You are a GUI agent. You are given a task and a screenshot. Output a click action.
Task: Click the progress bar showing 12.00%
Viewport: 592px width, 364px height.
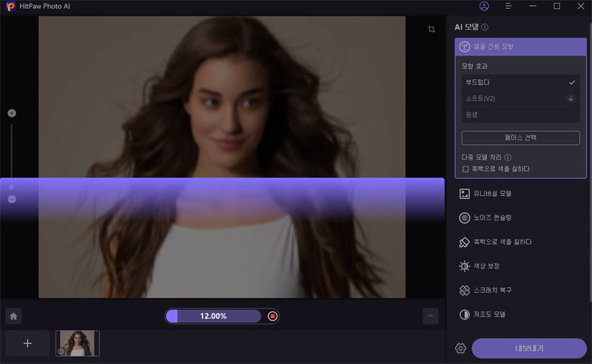[213, 316]
